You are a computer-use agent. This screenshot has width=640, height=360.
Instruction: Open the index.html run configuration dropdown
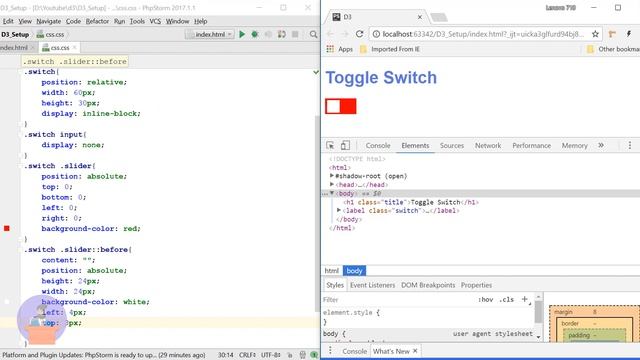[x=210, y=34]
